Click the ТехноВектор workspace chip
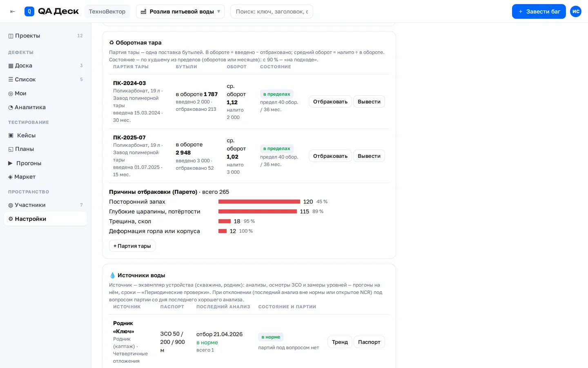 pyautogui.click(x=107, y=11)
